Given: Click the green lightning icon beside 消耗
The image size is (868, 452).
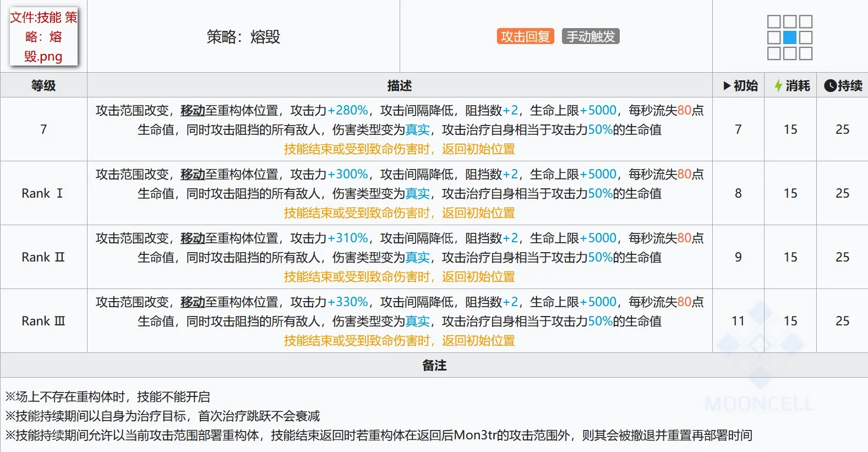Looking at the screenshot, I should [x=778, y=86].
